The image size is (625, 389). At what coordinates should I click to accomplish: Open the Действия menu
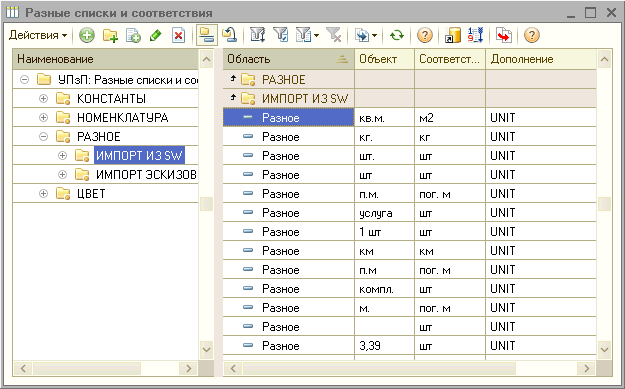(38, 35)
